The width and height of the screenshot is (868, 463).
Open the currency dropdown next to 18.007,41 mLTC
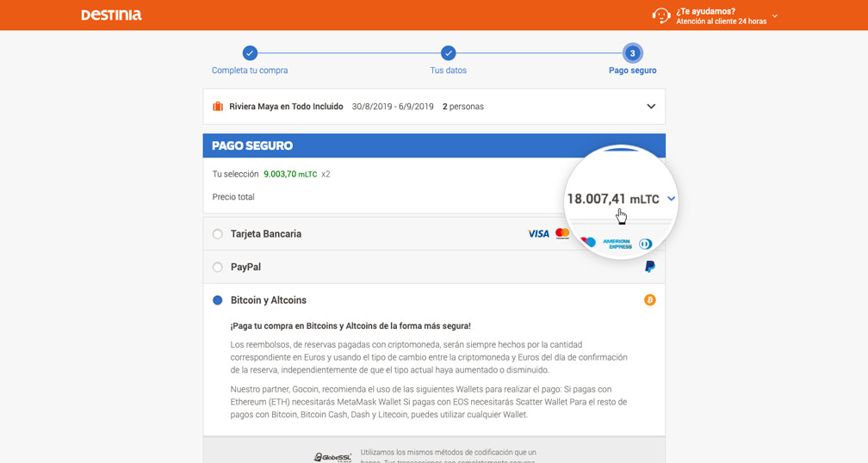671,199
